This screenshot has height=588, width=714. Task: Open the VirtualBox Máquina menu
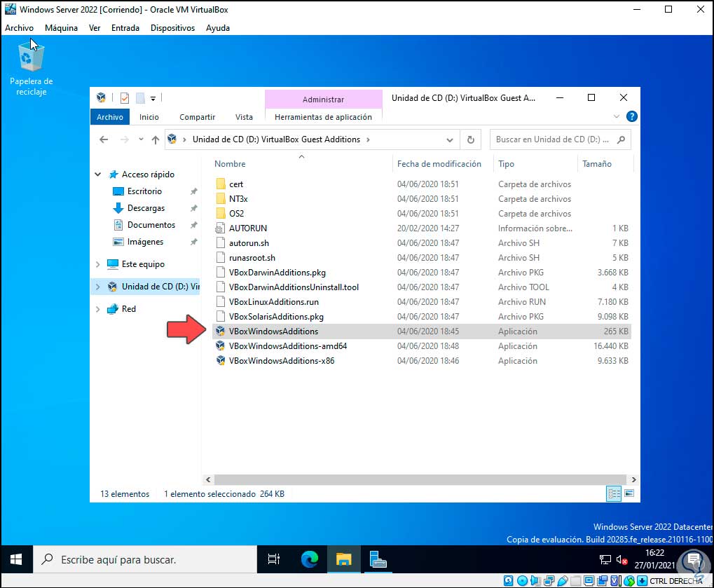click(61, 28)
